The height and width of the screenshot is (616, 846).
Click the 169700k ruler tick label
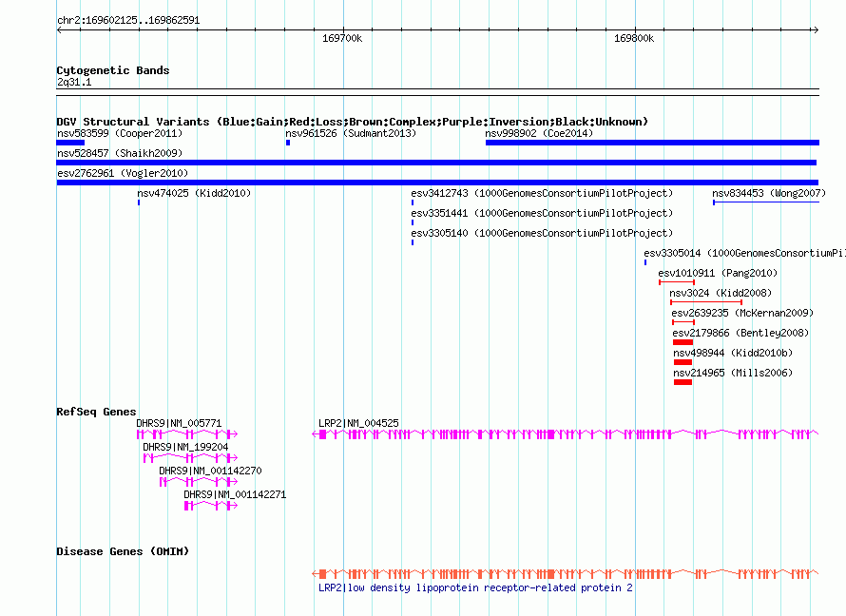pos(342,38)
